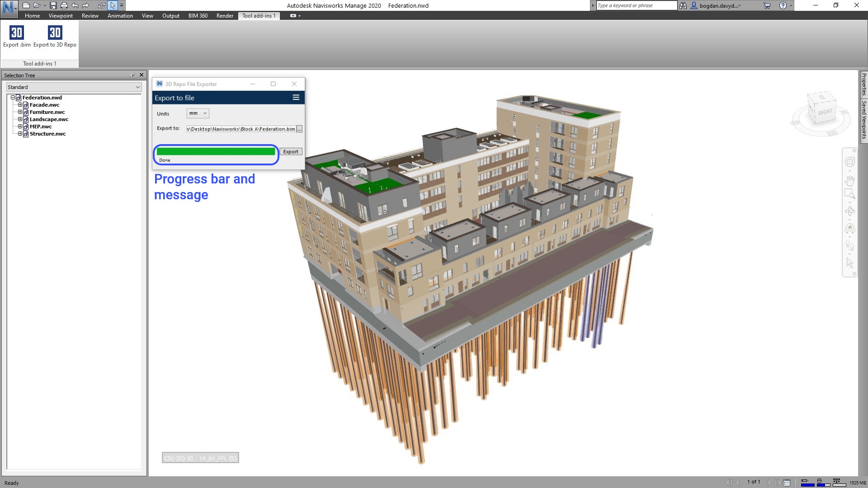868x488 pixels.
Task: Switch to the Viewpoint ribbon tab
Action: click(61, 16)
